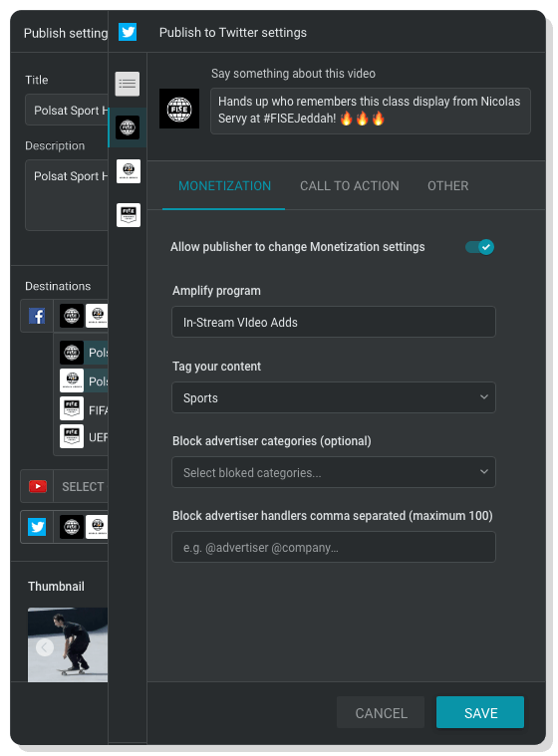Click the Say something about this video text box
The height and width of the screenshot is (756, 558).
(x=371, y=111)
